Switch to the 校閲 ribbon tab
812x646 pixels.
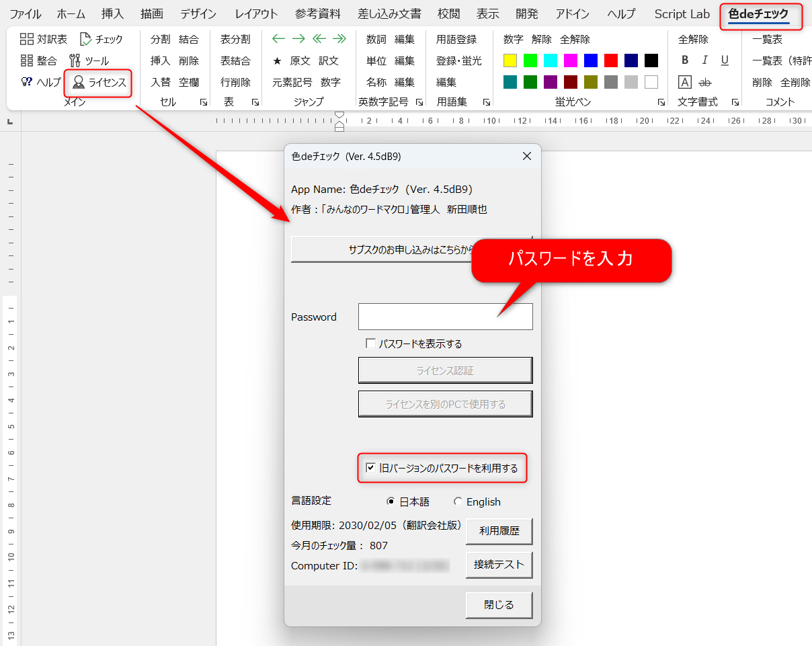click(x=448, y=14)
